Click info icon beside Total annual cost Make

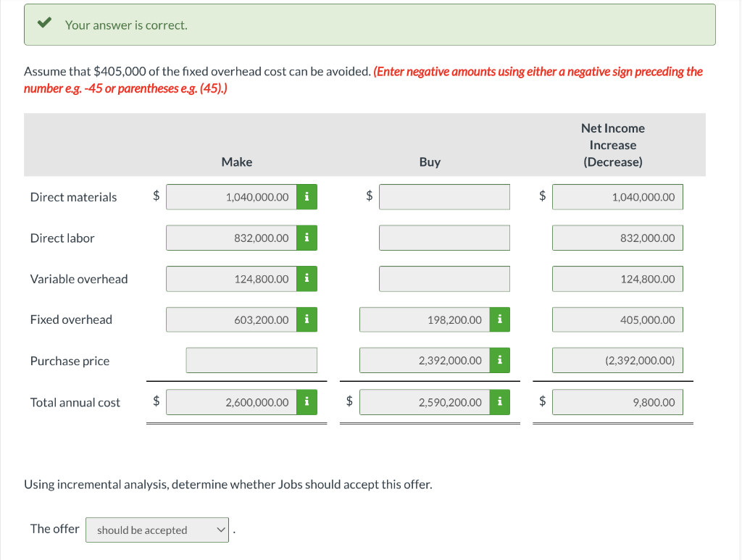(x=307, y=402)
